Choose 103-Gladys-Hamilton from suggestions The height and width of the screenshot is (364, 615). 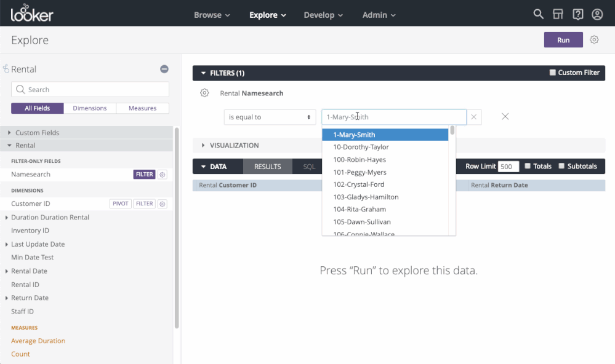click(385, 197)
